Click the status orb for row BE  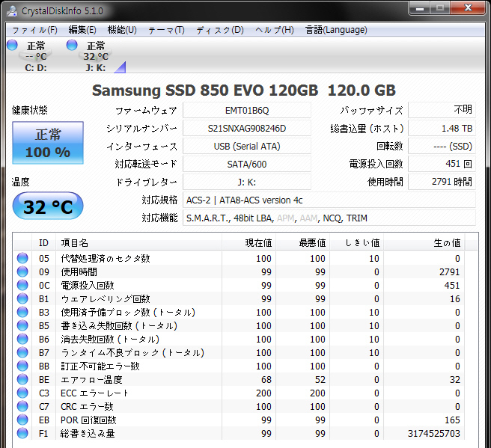pyautogui.click(x=22, y=379)
